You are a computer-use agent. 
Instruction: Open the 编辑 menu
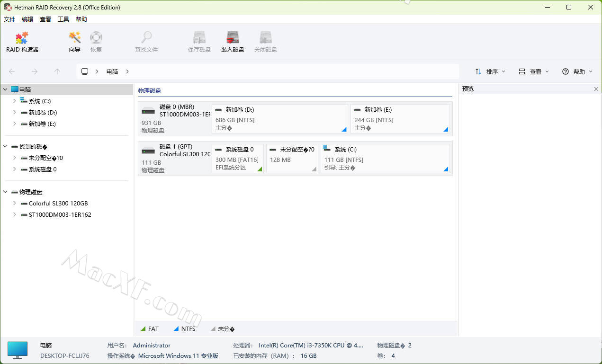tap(27, 19)
